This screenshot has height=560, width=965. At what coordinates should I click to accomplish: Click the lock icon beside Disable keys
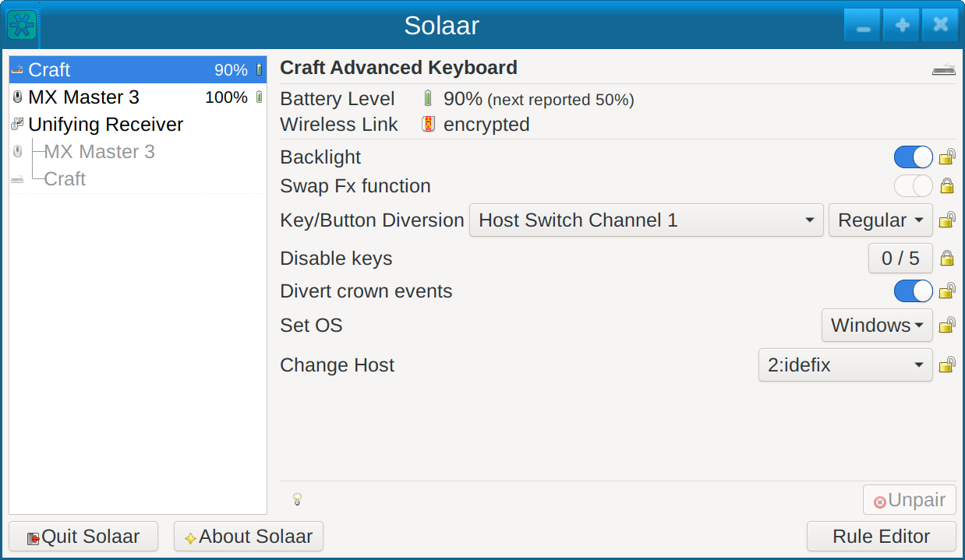click(947, 258)
